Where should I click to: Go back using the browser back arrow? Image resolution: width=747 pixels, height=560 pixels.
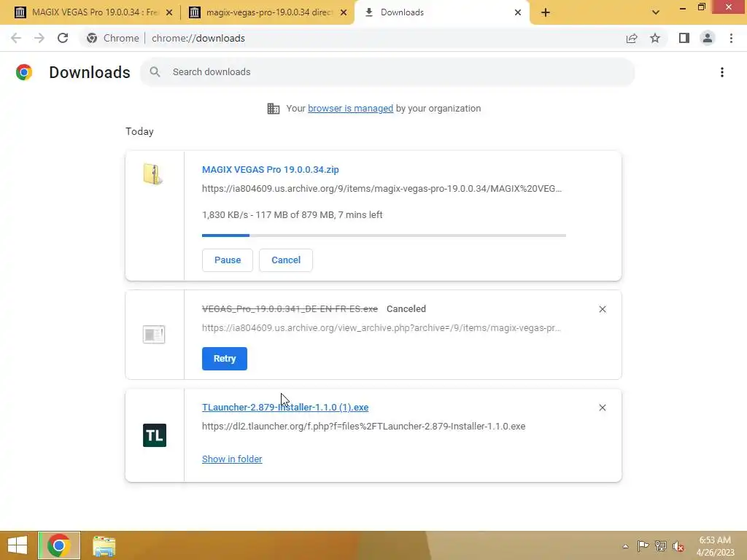point(16,38)
